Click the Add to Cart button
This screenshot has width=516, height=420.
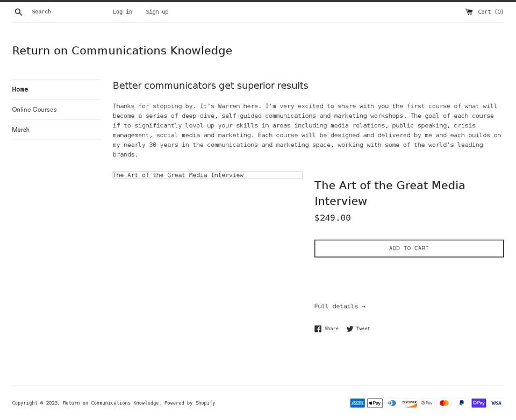[x=408, y=248]
